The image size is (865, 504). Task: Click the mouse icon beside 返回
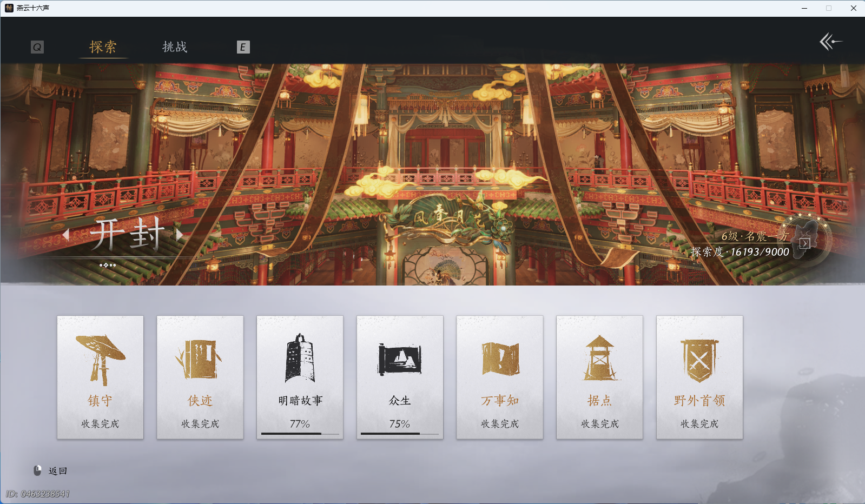coord(37,470)
